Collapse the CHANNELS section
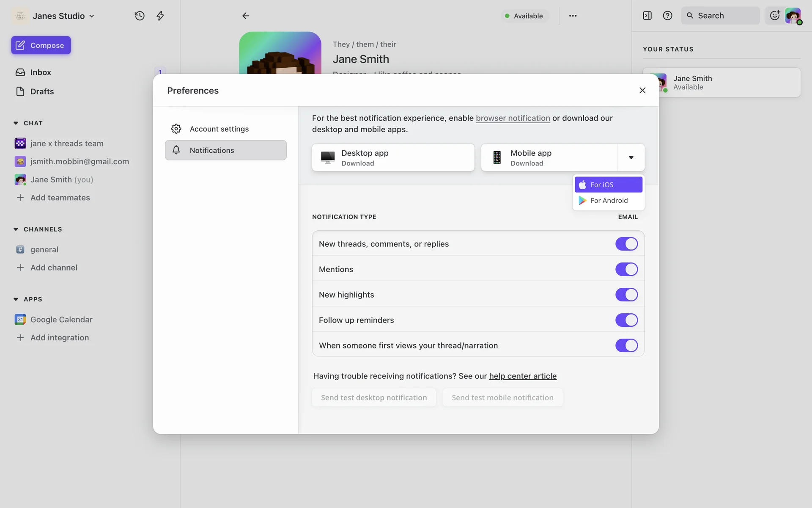This screenshot has width=812, height=508. (x=16, y=229)
